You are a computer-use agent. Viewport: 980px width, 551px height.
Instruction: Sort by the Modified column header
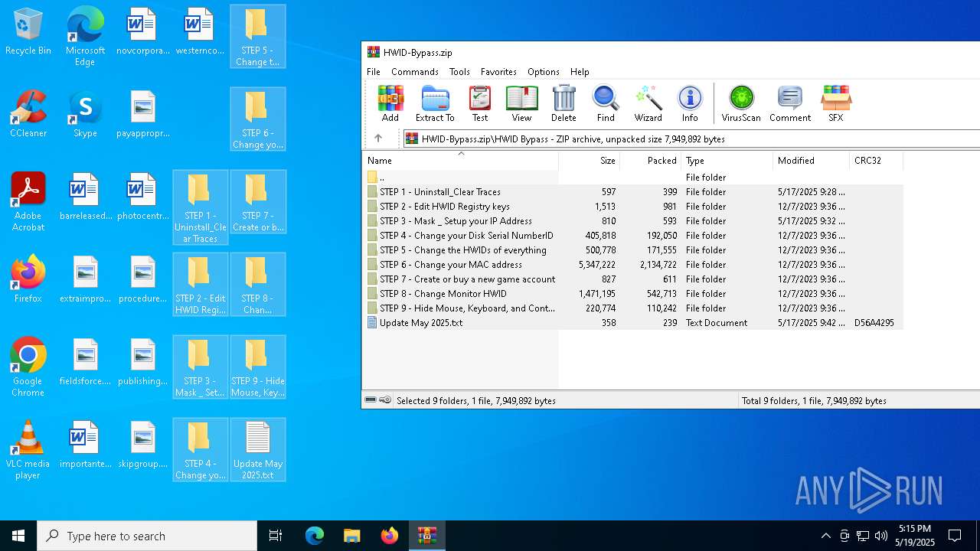point(812,161)
